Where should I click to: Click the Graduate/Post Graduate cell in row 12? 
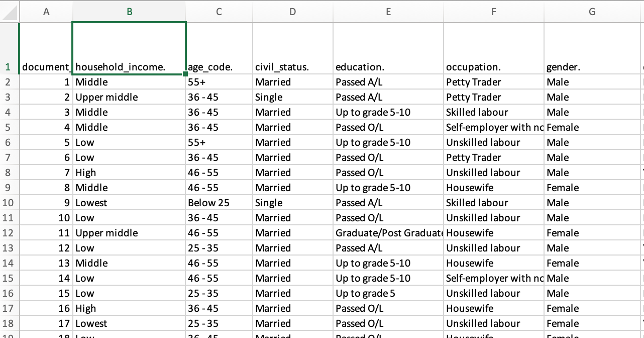coord(388,233)
